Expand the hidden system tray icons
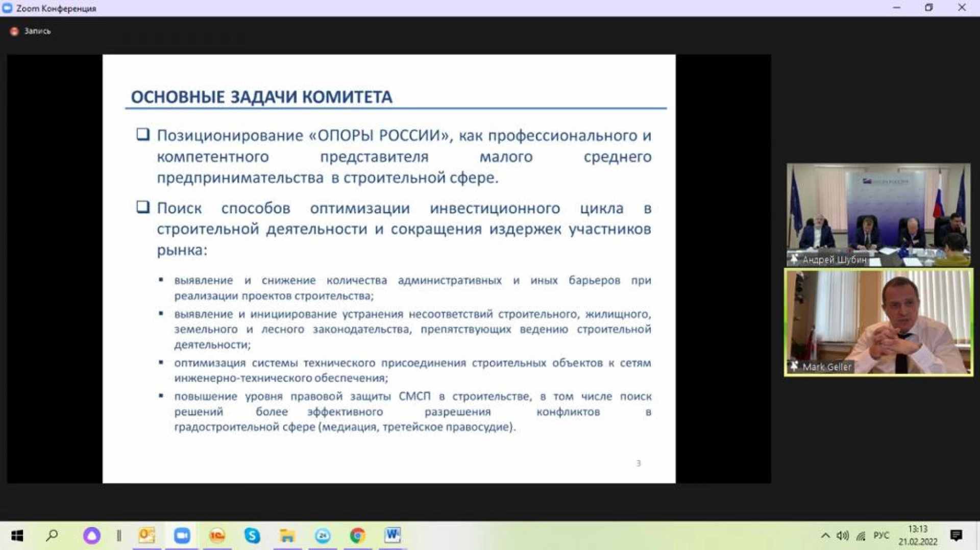The image size is (980, 550). click(825, 535)
